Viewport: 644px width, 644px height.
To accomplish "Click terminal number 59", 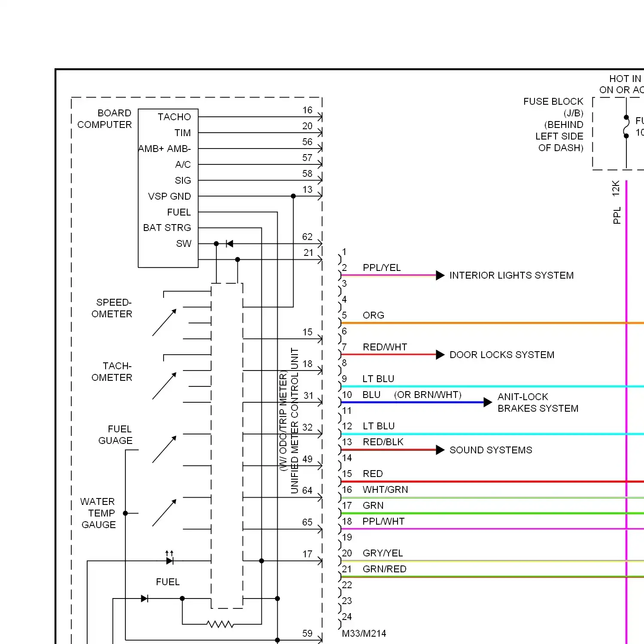I will click(x=307, y=633).
